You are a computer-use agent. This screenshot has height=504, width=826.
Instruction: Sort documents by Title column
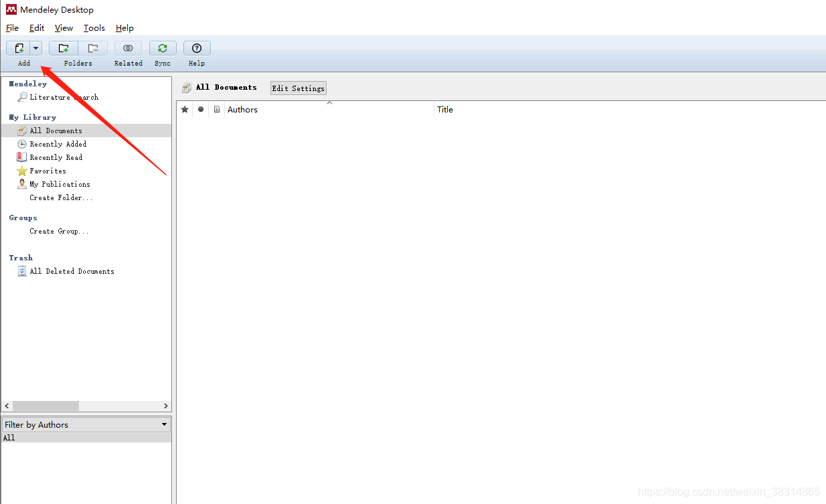click(x=630, y=110)
